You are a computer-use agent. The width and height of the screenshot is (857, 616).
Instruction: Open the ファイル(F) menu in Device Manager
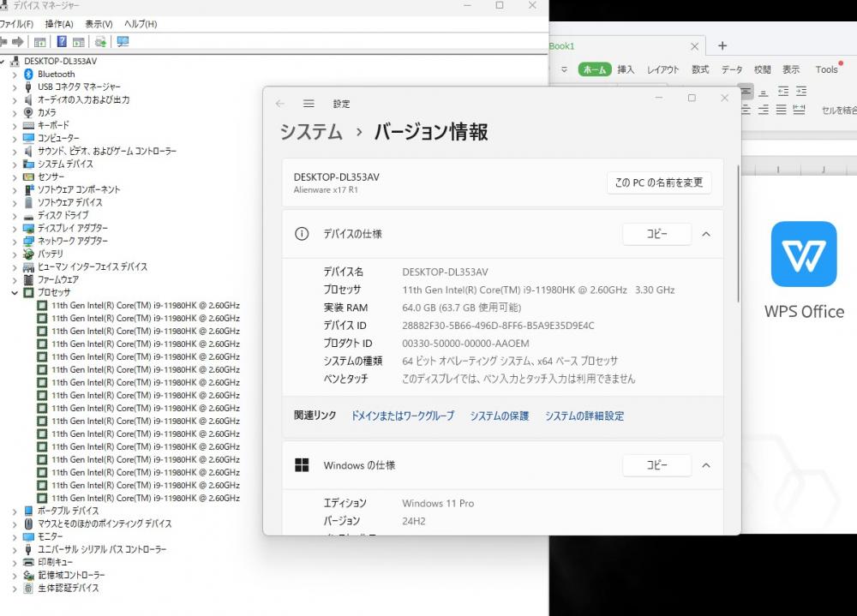click(15, 24)
